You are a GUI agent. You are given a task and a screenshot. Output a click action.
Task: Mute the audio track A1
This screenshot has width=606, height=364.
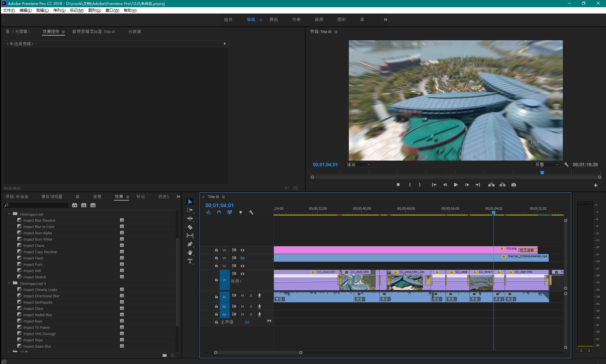tap(242, 296)
